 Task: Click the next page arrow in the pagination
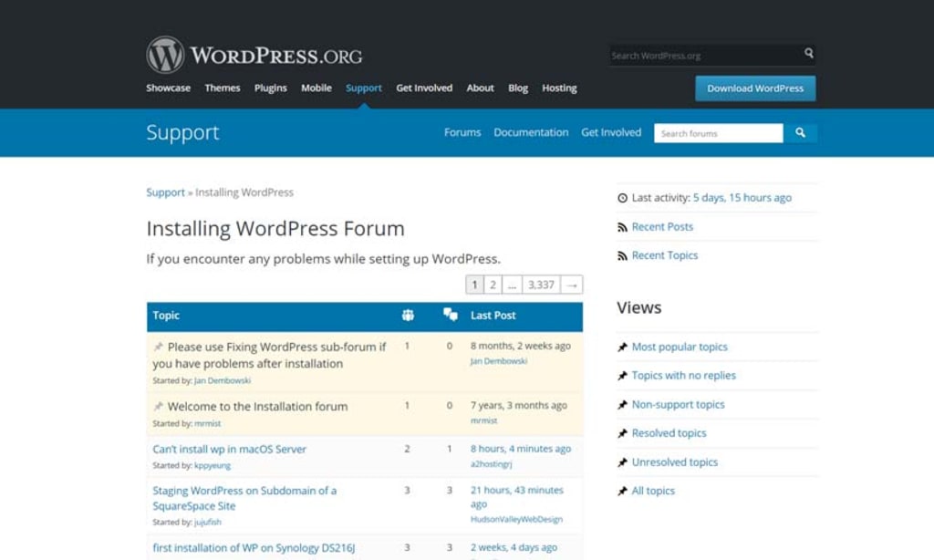tap(572, 285)
